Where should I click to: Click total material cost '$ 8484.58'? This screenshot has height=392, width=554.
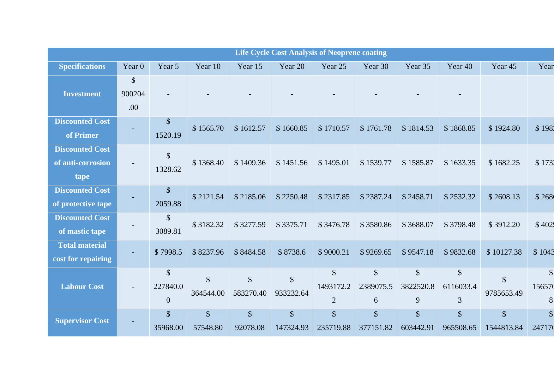point(250,252)
